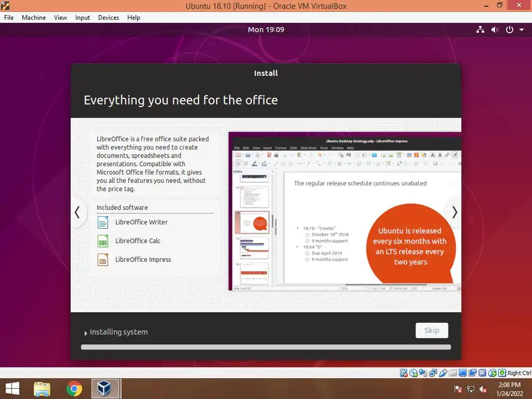The width and height of the screenshot is (532, 399).
Task: Click the Action Center flag tray icon
Action: (x=458, y=389)
